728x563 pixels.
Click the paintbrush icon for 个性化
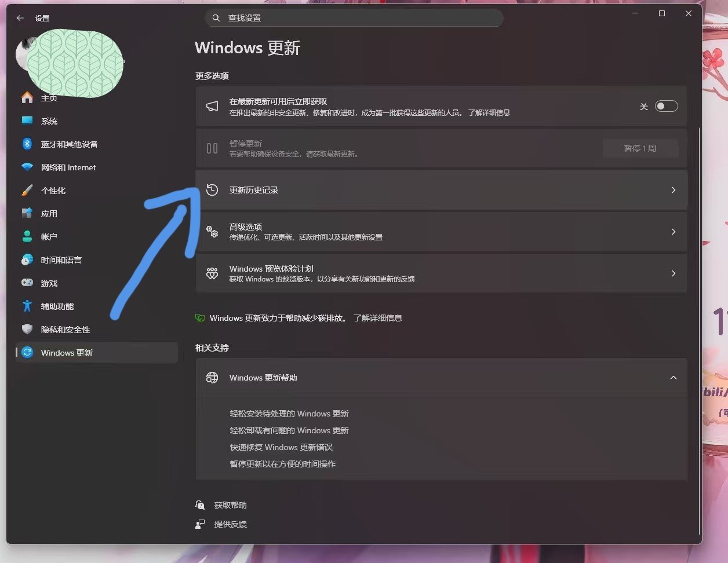click(x=27, y=191)
